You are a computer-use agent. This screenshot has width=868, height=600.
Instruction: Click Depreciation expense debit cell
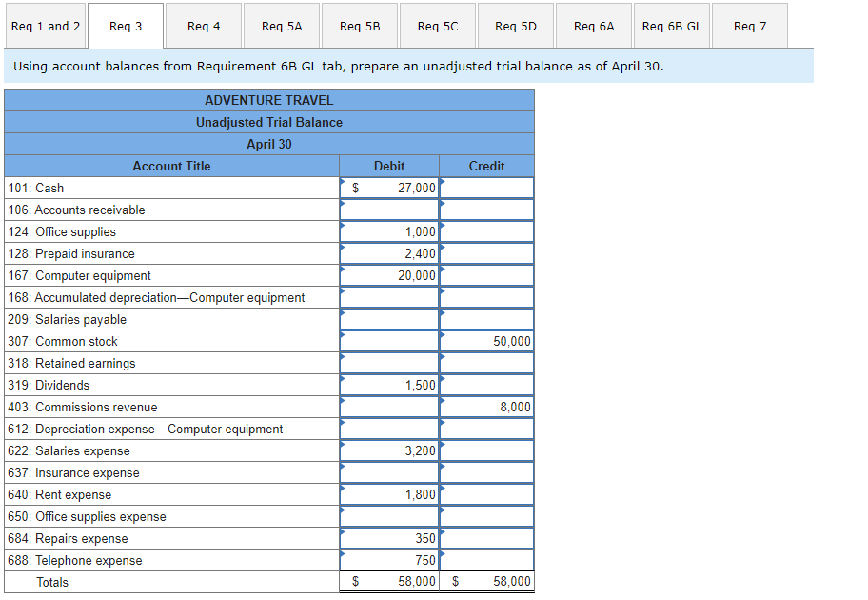point(389,429)
